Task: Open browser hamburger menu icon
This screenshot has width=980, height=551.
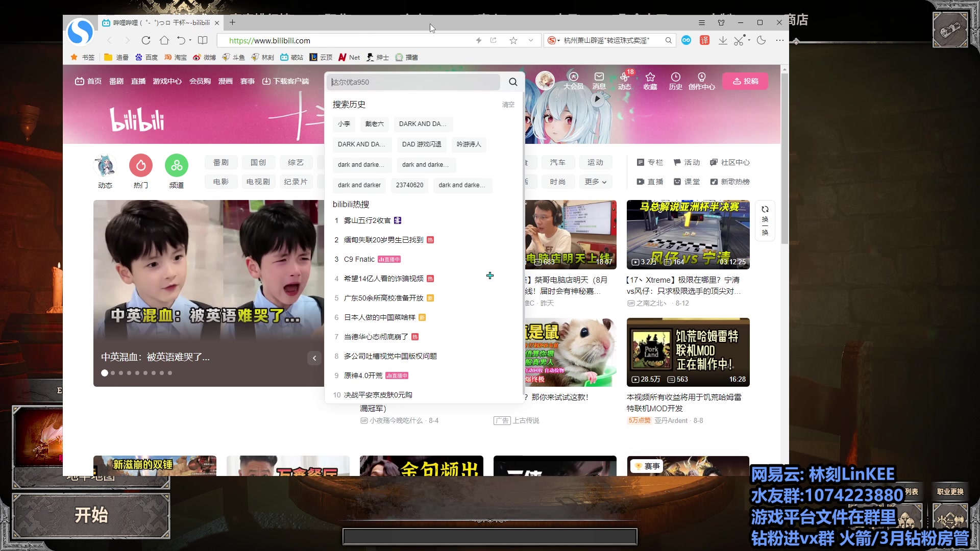Action: coord(702,22)
